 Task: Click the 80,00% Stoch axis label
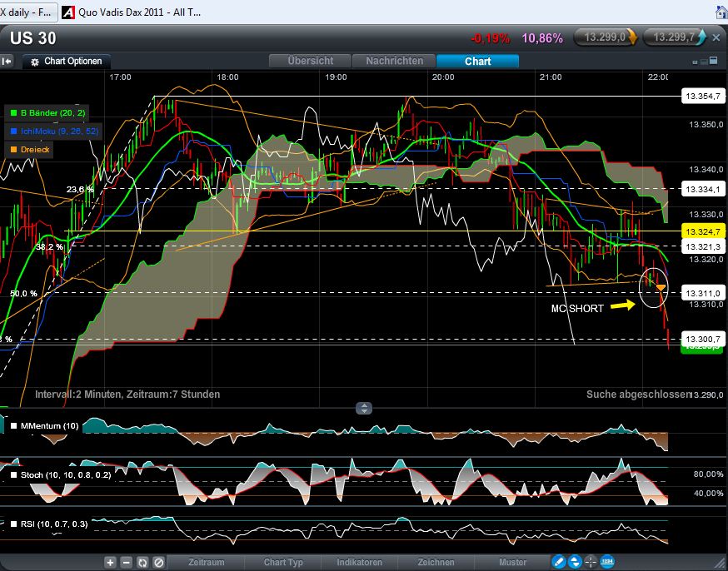click(708, 474)
